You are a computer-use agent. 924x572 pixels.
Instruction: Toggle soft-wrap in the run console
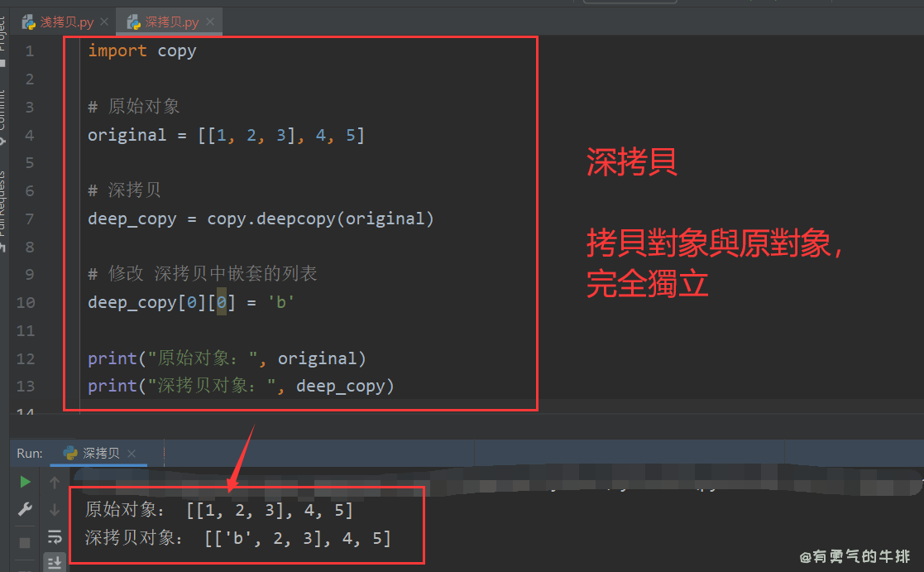55,536
